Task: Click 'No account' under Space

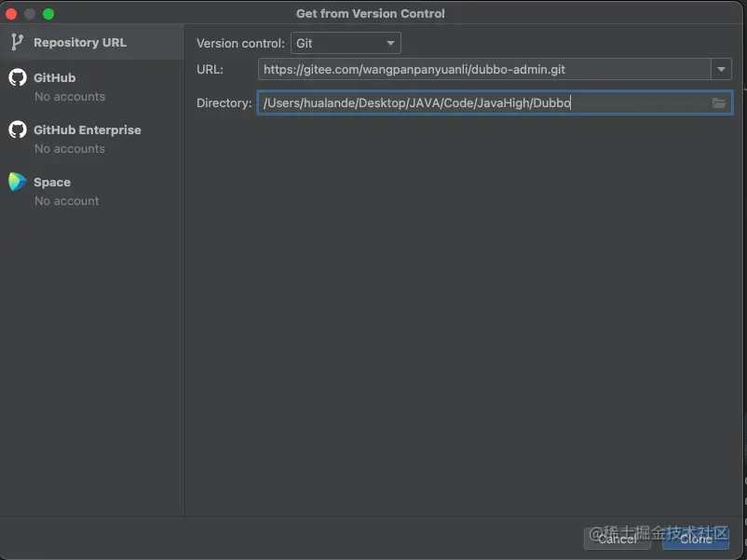Action: [x=67, y=200]
